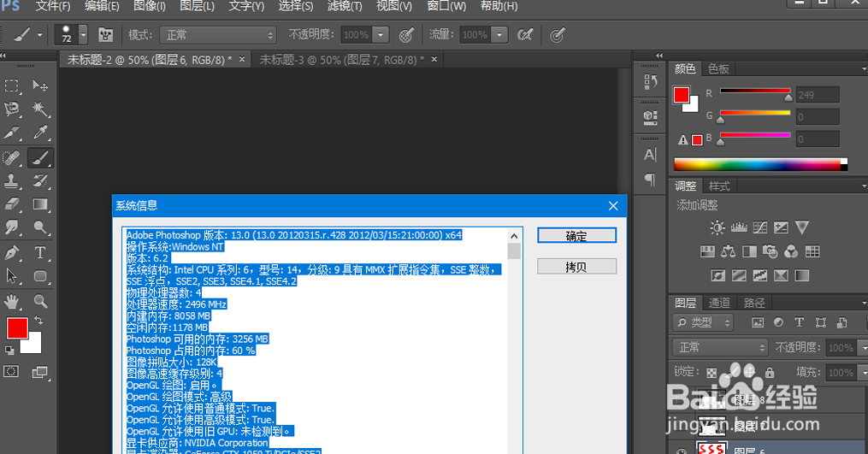Select the Rounded Rectangle shape tool
This screenshot has width=868, height=454.
40,276
